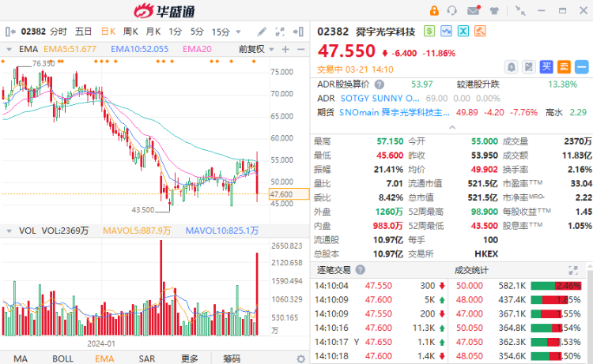Switch to 成交统计 tab
The width and height of the screenshot is (593, 364).
[x=471, y=270]
